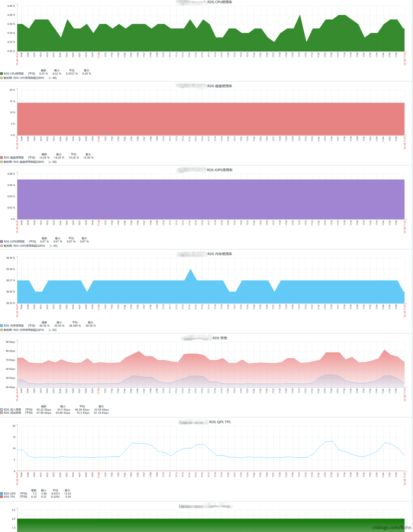413x532 pixels.
Task: Select the CPU max value 0.38 %
Action: [87, 74]
